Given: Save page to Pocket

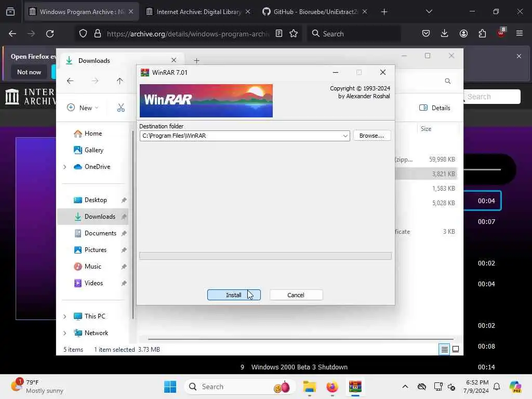Looking at the screenshot, I should click(x=426, y=34).
